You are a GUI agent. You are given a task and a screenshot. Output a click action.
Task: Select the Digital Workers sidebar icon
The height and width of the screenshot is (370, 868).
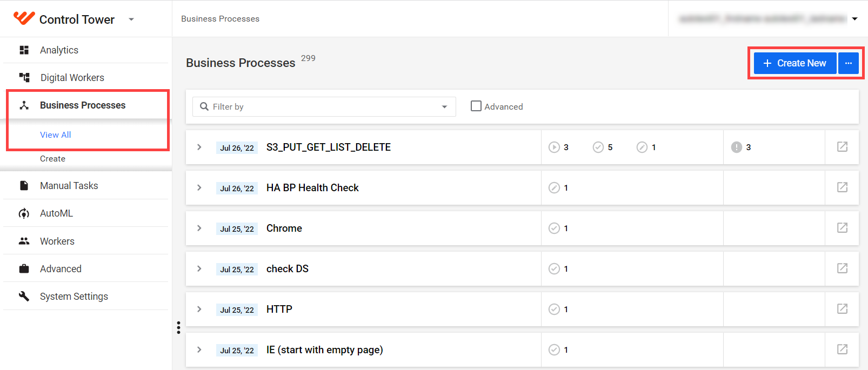24,78
